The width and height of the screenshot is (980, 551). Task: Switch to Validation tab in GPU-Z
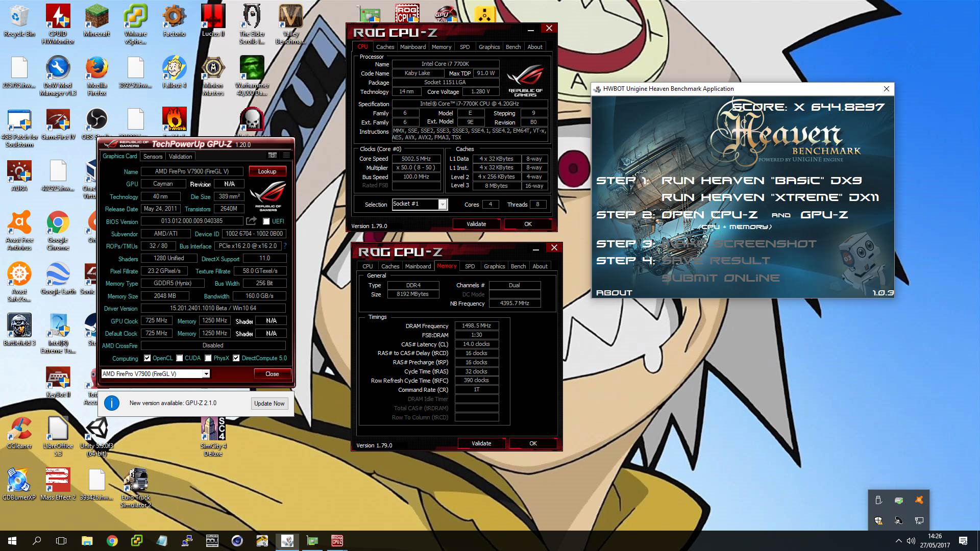tap(180, 157)
